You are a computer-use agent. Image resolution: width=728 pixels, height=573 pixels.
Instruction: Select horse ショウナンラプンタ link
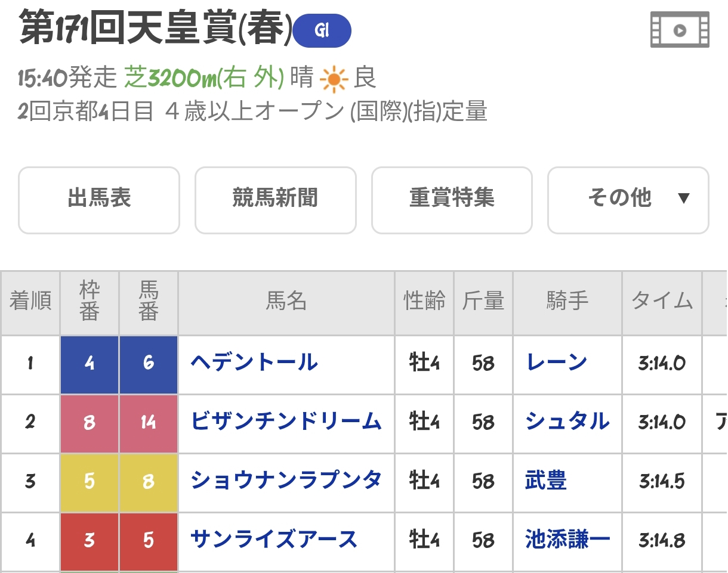point(286,481)
